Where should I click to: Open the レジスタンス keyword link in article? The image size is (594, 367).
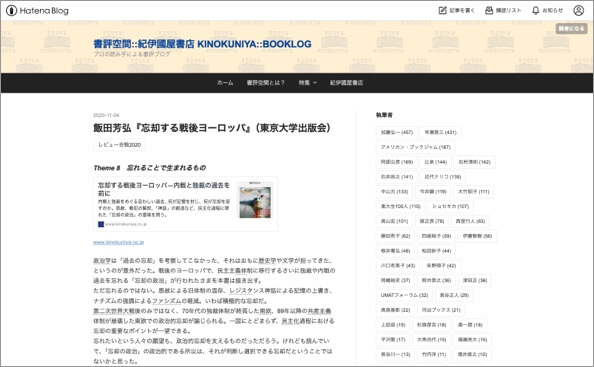[x=246, y=291]
